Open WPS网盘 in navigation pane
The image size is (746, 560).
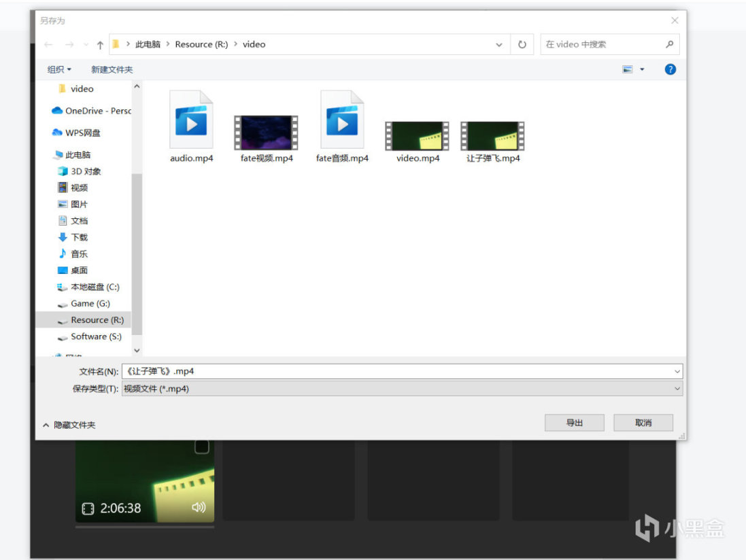tap(76, 133)
